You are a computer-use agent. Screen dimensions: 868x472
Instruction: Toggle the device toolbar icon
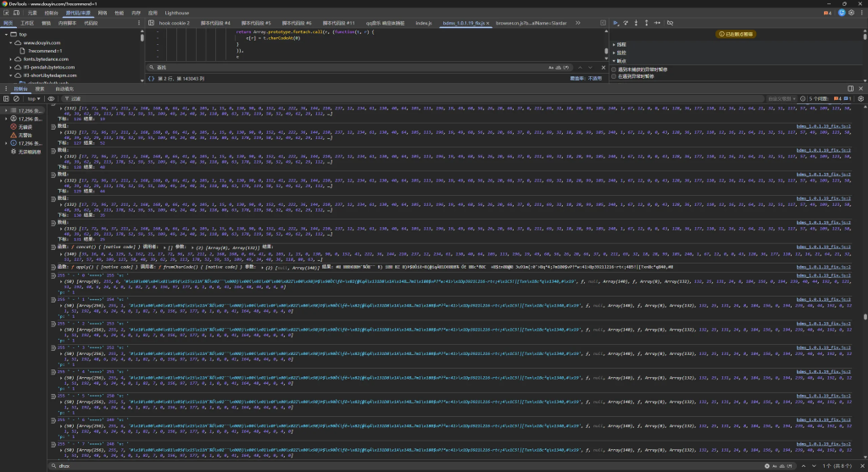click(x=18, y=14)
